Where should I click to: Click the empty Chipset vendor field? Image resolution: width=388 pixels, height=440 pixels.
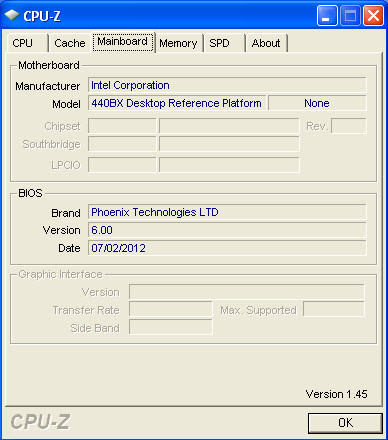[122, 126]
